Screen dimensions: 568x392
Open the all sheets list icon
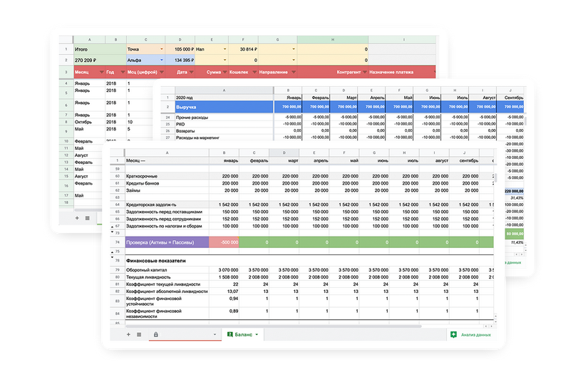pyautogui.click(x=139, y=334)
